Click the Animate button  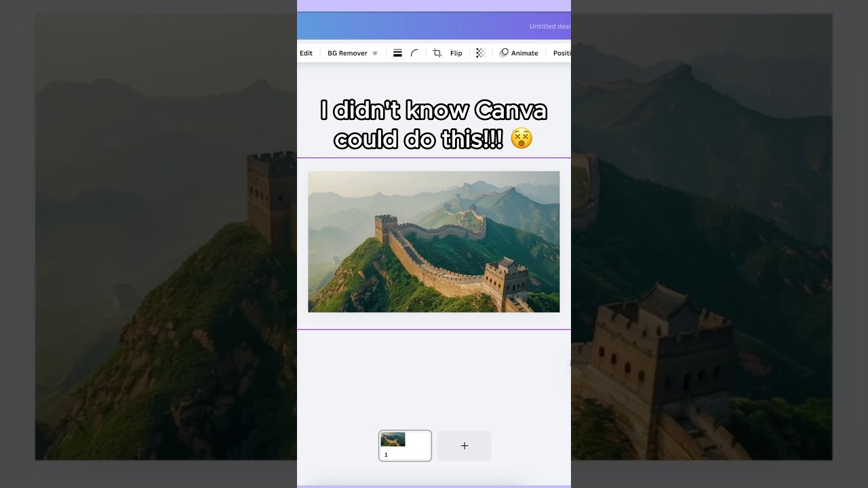click(519, 53)
